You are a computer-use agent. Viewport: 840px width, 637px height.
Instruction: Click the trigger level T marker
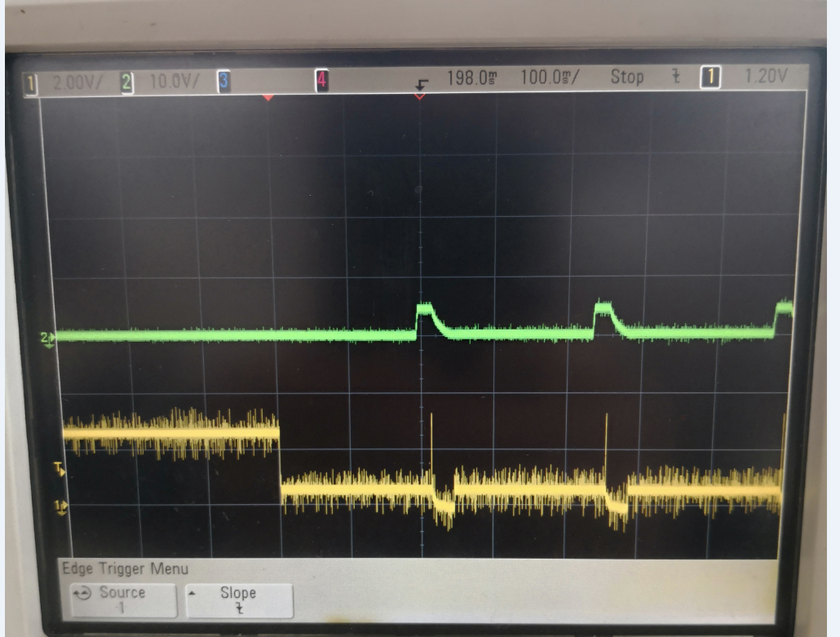pyautogui.click(x=60, y=468)
